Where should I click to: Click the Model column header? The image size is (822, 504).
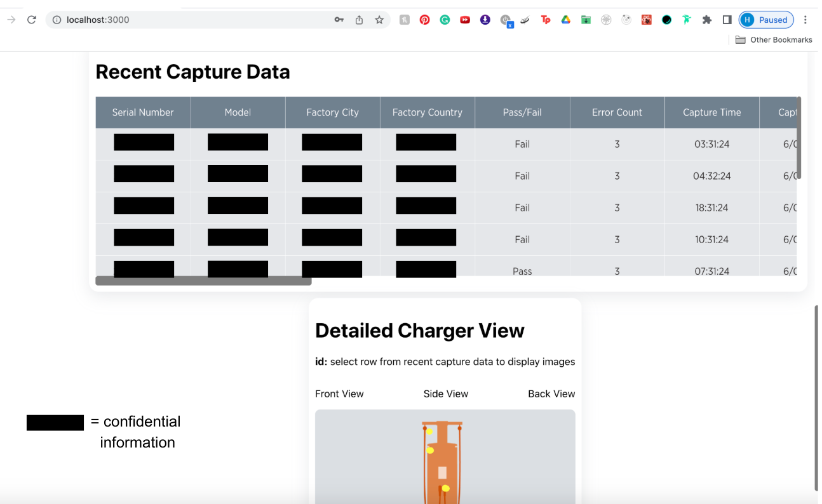tap(238, 112)
